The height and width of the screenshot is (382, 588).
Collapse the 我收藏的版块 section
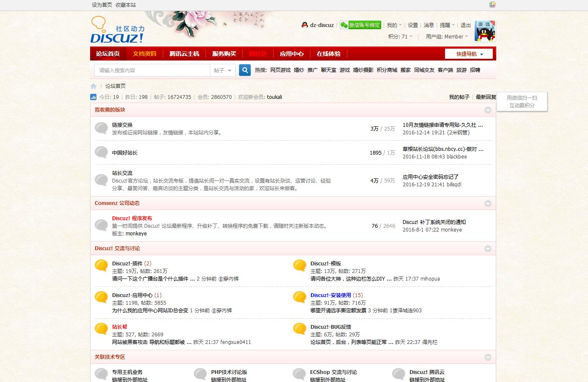488,110
